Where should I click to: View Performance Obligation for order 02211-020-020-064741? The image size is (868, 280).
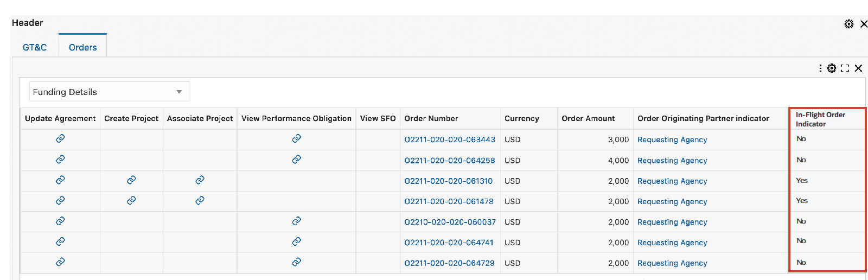tap(296, 241)
